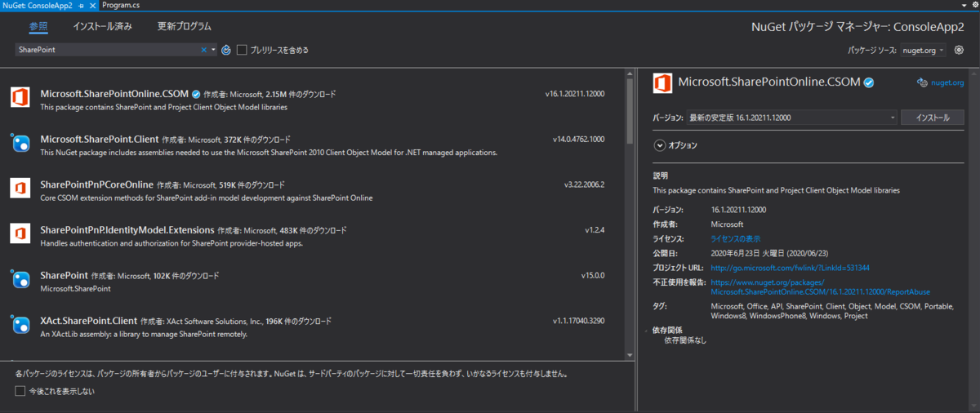Click version v1.1.17040.3290 in package list
The image size is (980, 413).
click(578, 321)
